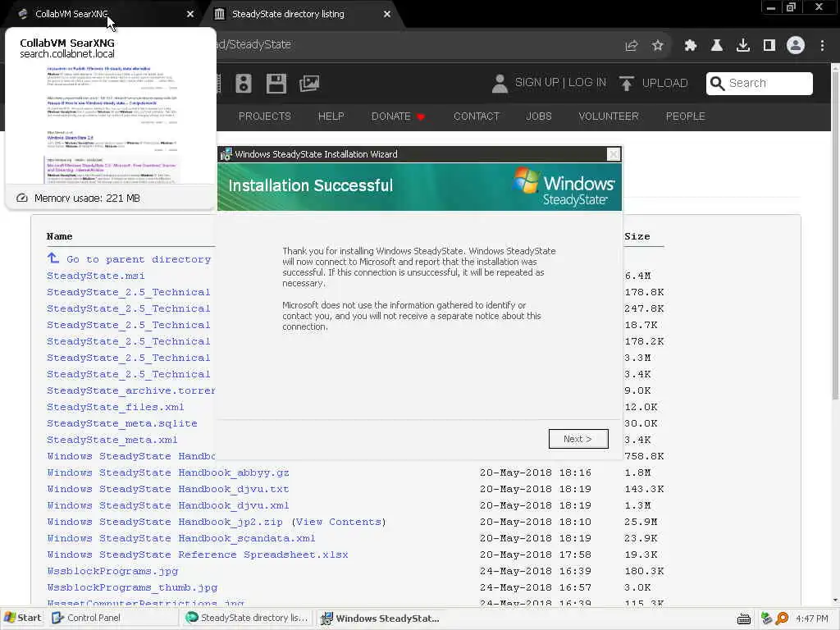840x630 pixels.
Task: Open the SteadyState_2.5_Technical file sized 247.8K
Action: click(129, 308)
